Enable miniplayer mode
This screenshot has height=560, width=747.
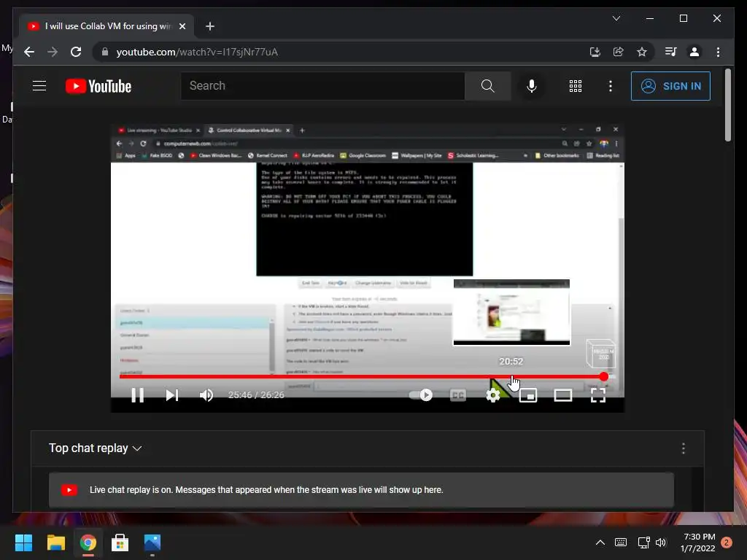pyautogui.click(x=528, y=395)
